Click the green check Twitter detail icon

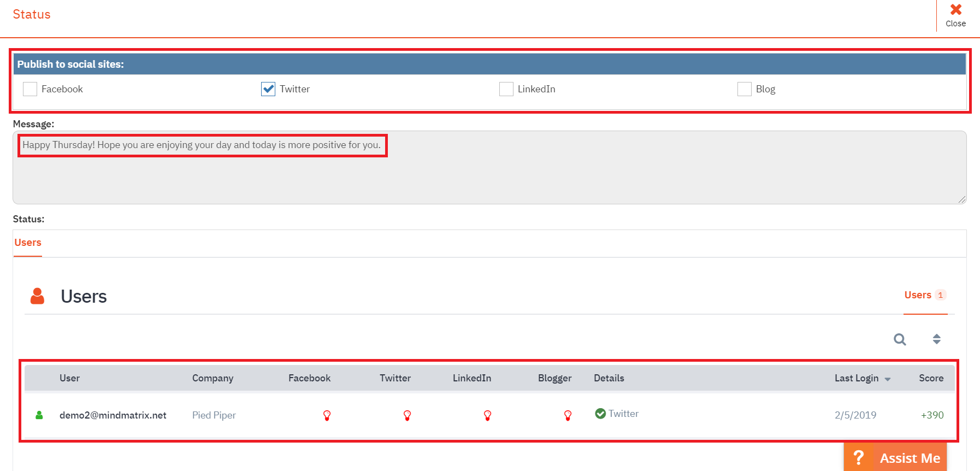[600, 414]
